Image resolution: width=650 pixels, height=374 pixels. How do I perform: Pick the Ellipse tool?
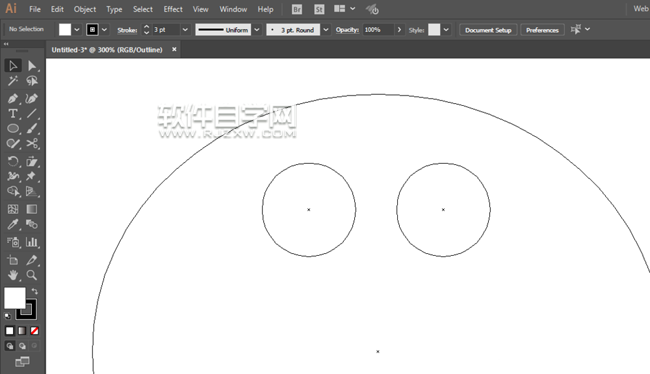click(x=12, y=129)
